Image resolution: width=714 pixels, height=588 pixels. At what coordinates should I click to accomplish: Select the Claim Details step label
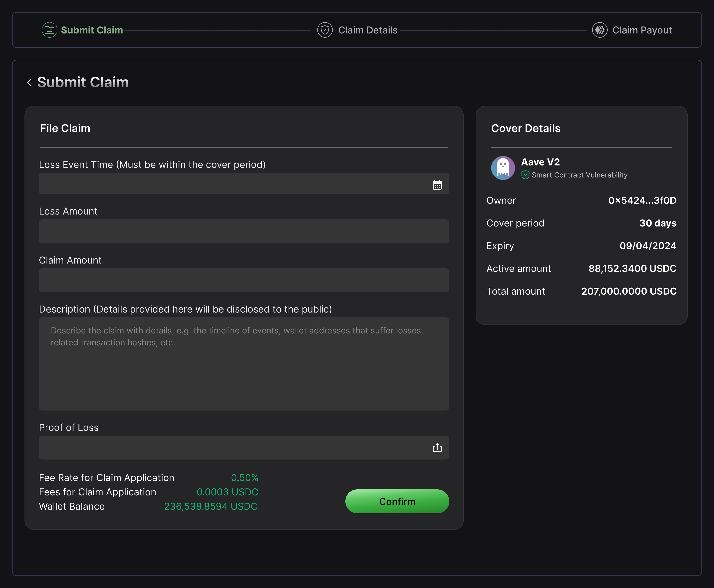367,30
